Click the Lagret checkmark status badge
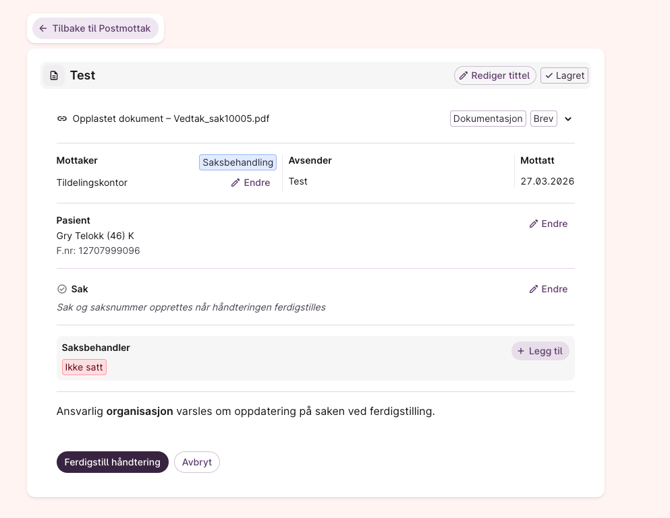The width and height of the screenshot is (670, 518). [564, 76]
